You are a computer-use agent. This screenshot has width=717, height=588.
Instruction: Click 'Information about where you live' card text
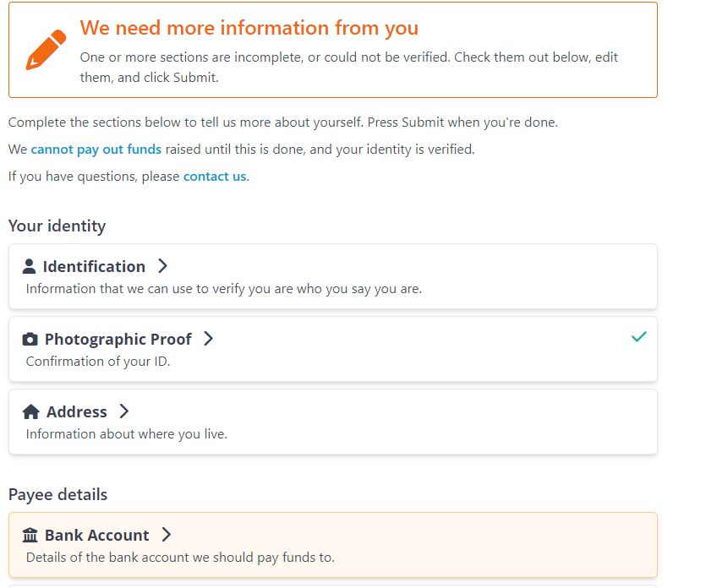(127, 434)
